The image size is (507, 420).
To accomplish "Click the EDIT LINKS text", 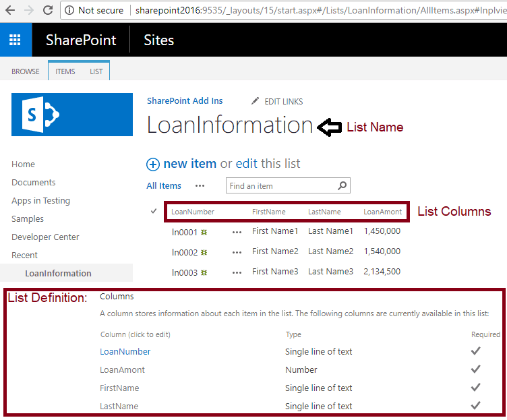I will (x=284, y=102).
